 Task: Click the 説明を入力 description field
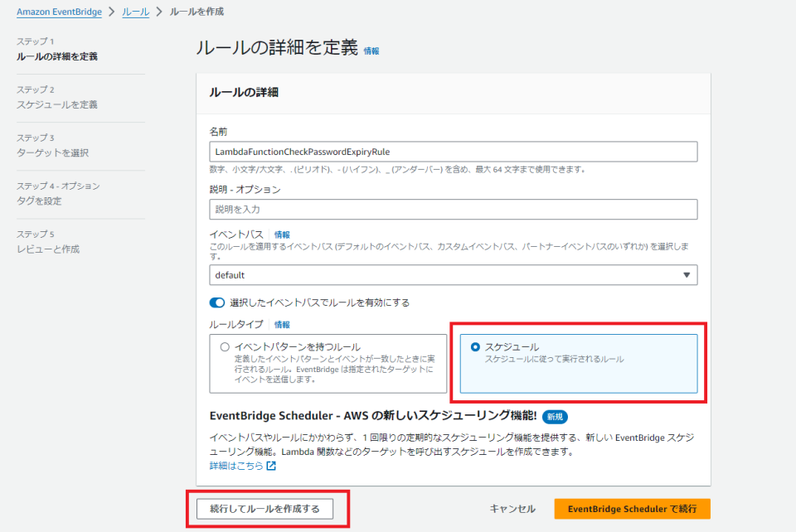pyautogui.click(x=454, y=210)
